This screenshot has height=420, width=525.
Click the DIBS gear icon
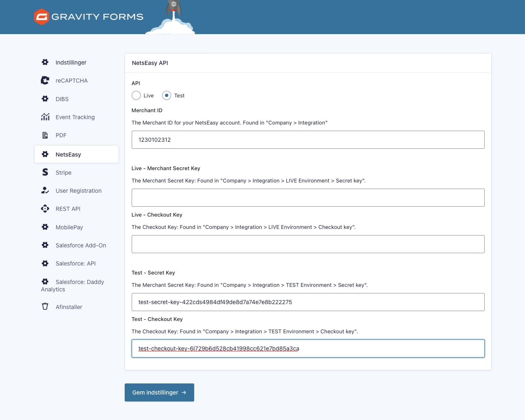[45, 99]
